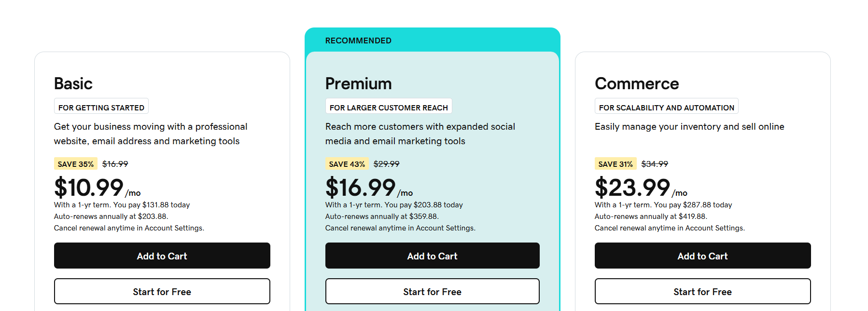Screen dimensions: 868x311
Task: Add the Commerce plan to cart
Action: [702, 256]
